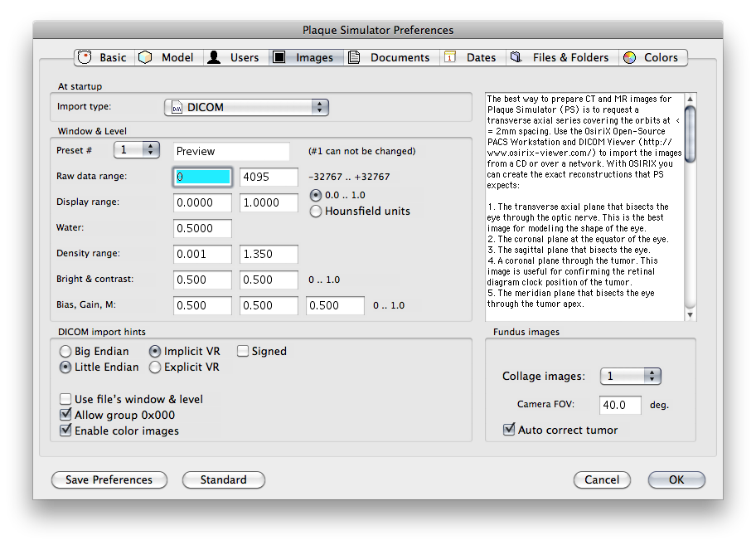Click the Files & Folders tab icon
The image size is (756, 545).
[x=516, y=57]
